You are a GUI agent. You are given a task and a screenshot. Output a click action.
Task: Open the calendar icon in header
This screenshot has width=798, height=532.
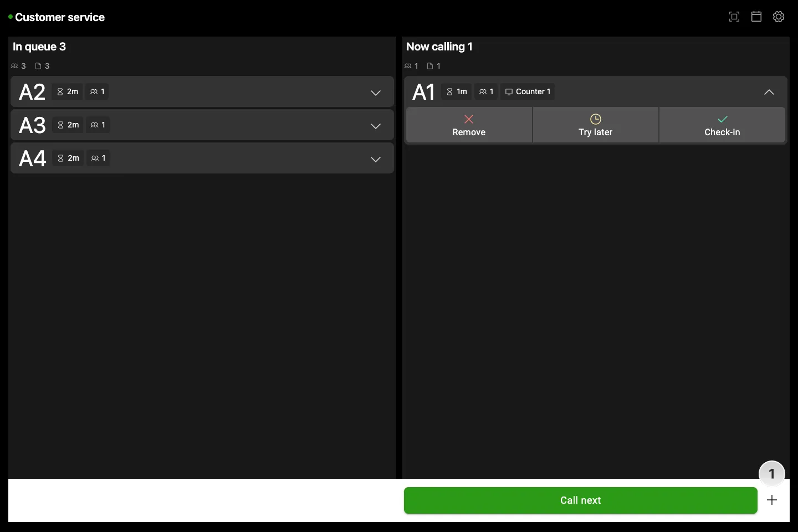[x=756, y=17]
